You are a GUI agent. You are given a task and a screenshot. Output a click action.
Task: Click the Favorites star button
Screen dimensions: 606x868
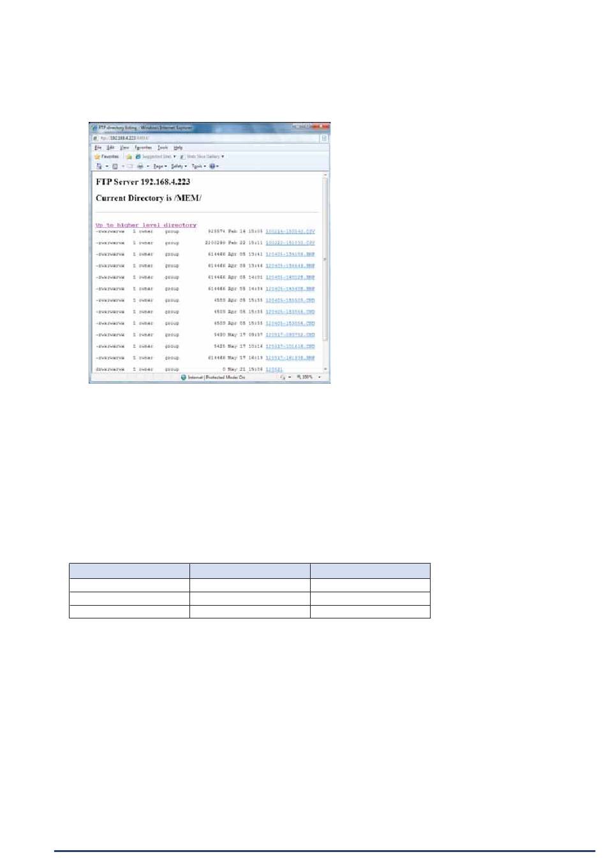[x=107, y=156]
